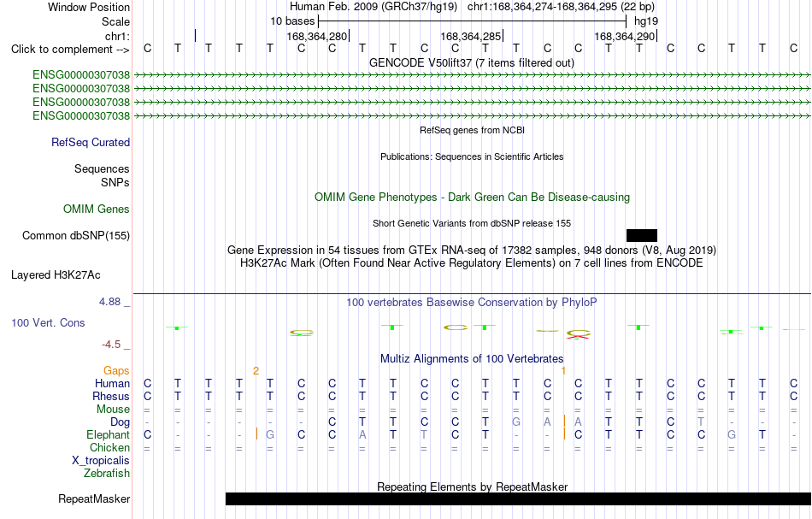812x519 pixels.
Task: Select the Chicken alignment row label
Action: point(109,447)
